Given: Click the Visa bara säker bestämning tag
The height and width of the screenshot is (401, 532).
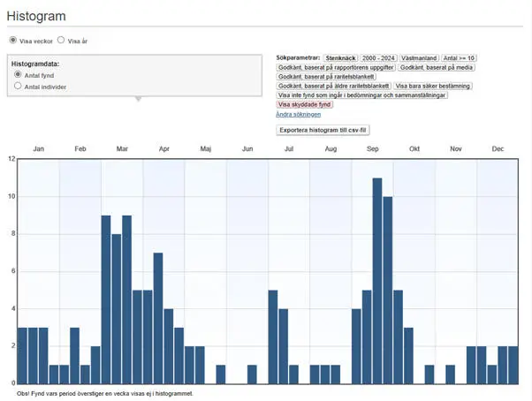Looking at the screenshot, I should [x=434, y=86].
